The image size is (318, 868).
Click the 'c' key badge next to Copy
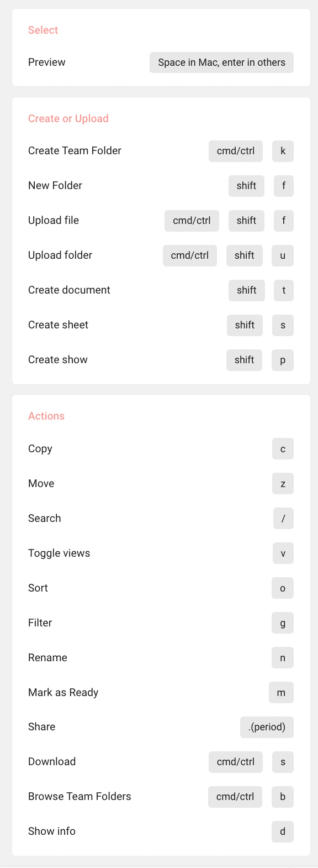pyautogui.click(x=283, y=449)
